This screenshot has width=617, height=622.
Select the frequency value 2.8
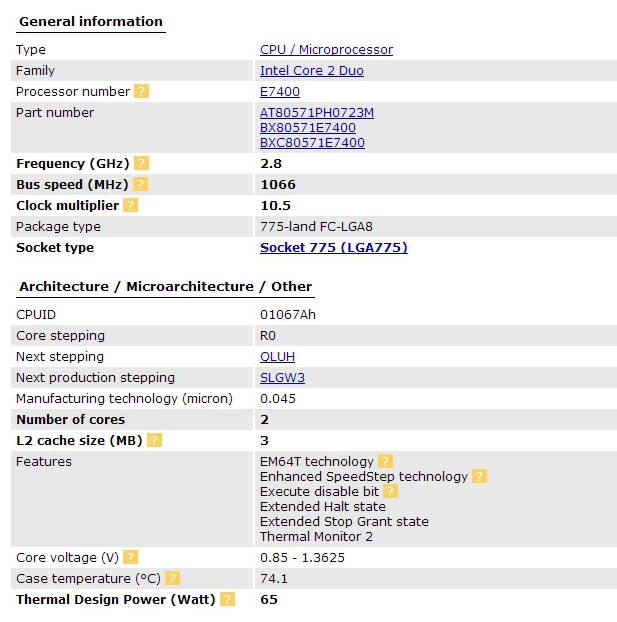coord(271,163)
